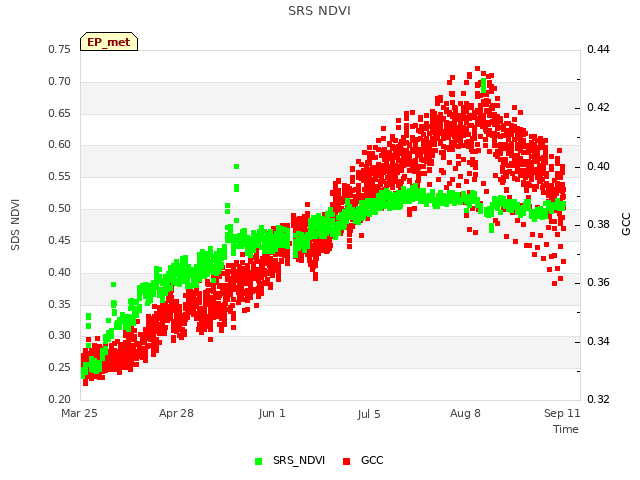The image size is (640, 480).
Task: Click the 0.65 left axis value
Action: click(60, 113)
